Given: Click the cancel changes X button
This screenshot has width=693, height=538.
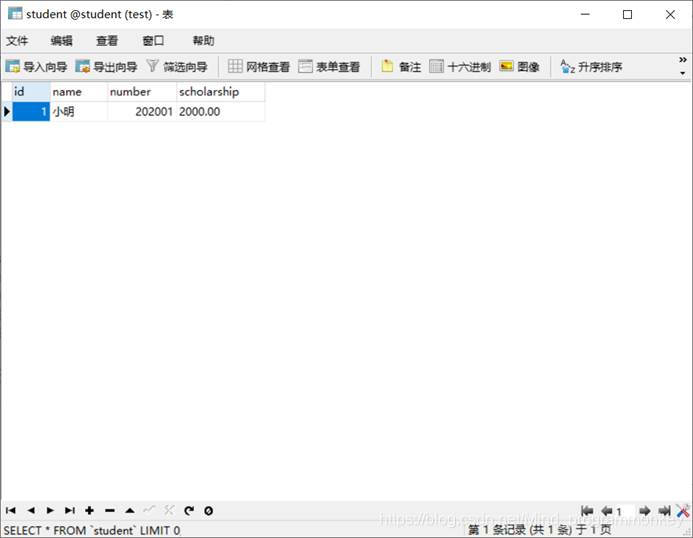Looking at the screenshot, I should click(169, 510).
